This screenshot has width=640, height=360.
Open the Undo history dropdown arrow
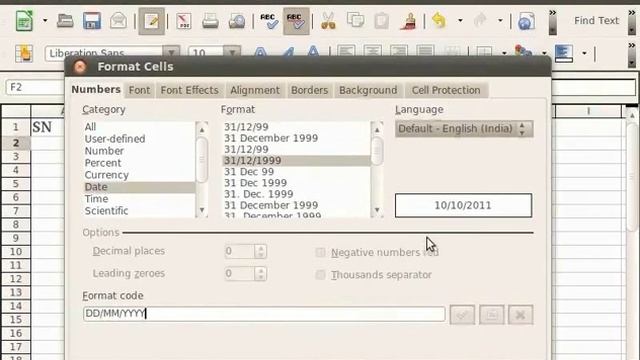click(x=460, y=20)
